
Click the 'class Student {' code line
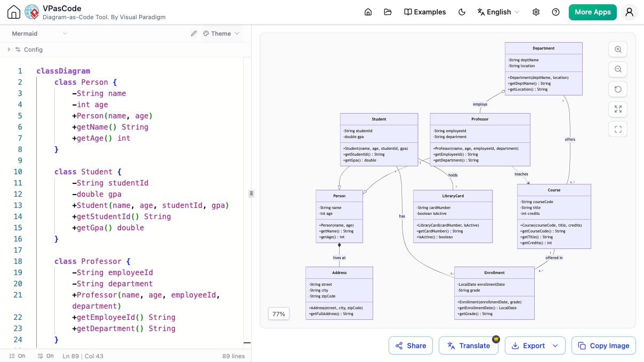(87, 172)
